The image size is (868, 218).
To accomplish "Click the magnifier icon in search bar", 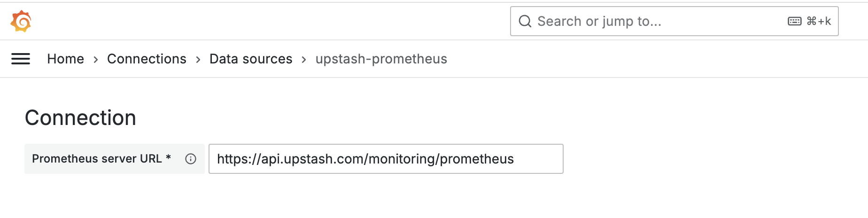I will [x=525, y=21].
